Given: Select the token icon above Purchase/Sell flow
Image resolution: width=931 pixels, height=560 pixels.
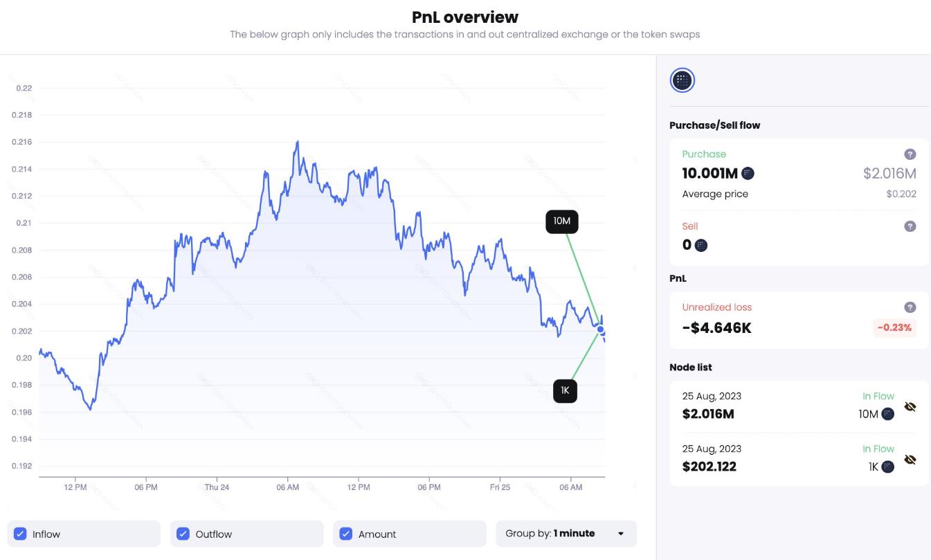Looking at the screenshot, I should tap(682, 81).
